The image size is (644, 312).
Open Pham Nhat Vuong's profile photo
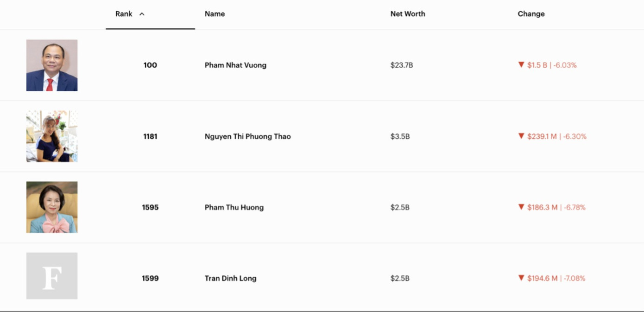tap(52, 65)
